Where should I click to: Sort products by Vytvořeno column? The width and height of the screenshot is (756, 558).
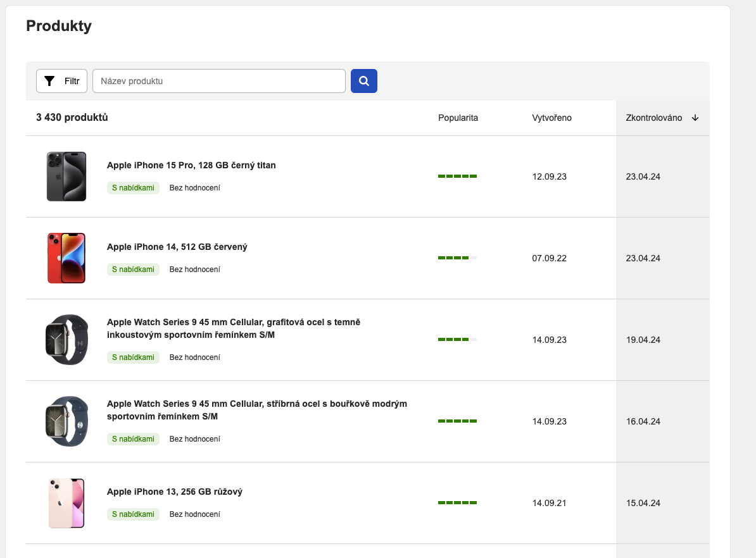551,118
